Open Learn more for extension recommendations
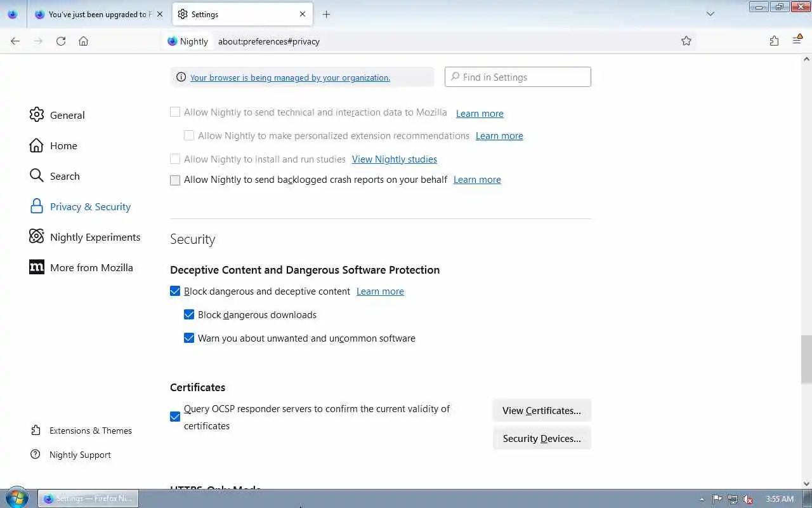The width and height of the screenshot is (812, 508). click(499, 136)
